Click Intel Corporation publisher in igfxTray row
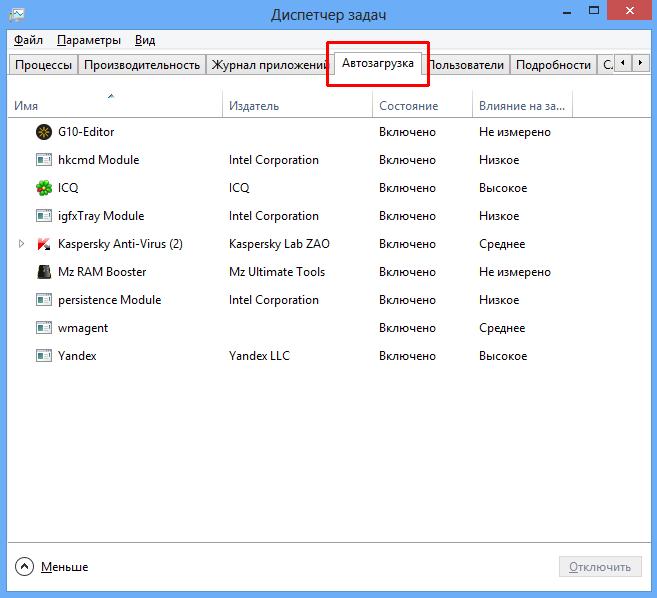Viewport: 657px width, 598px height. pos(274,216)
